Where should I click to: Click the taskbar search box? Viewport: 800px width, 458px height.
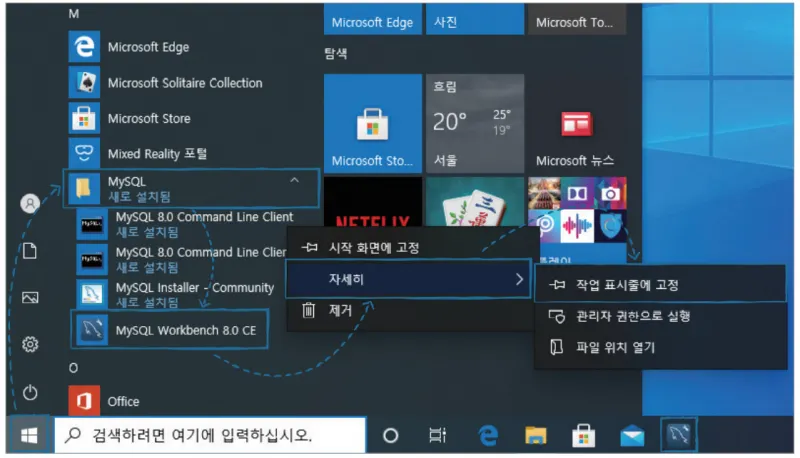(210, 435)
